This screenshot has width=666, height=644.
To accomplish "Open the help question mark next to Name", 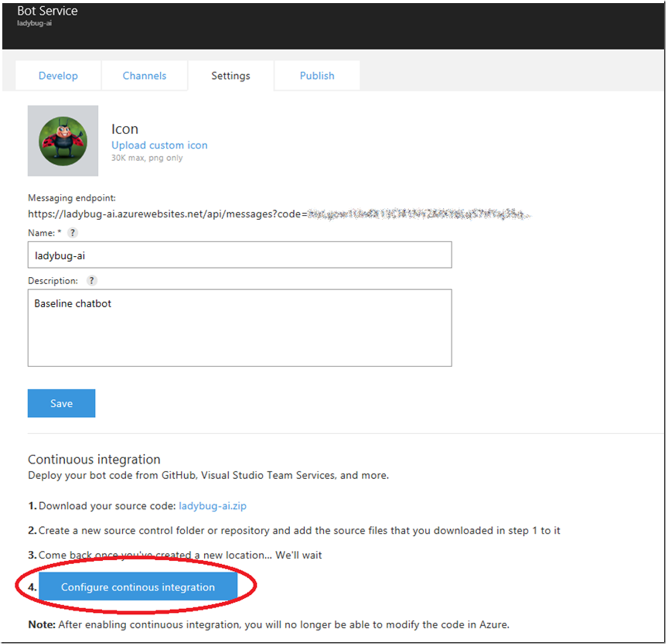I will tap(72, 233).
